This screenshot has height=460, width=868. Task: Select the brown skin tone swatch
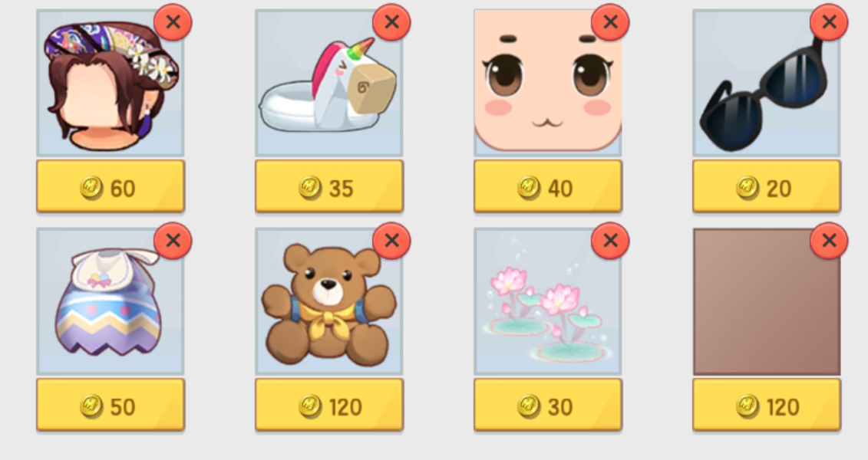pos(766,301)
